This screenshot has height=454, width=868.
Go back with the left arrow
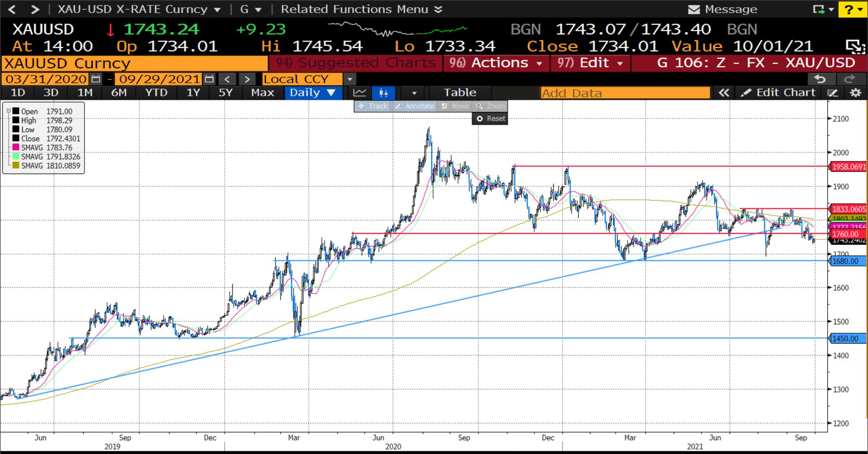pos(12,9)
